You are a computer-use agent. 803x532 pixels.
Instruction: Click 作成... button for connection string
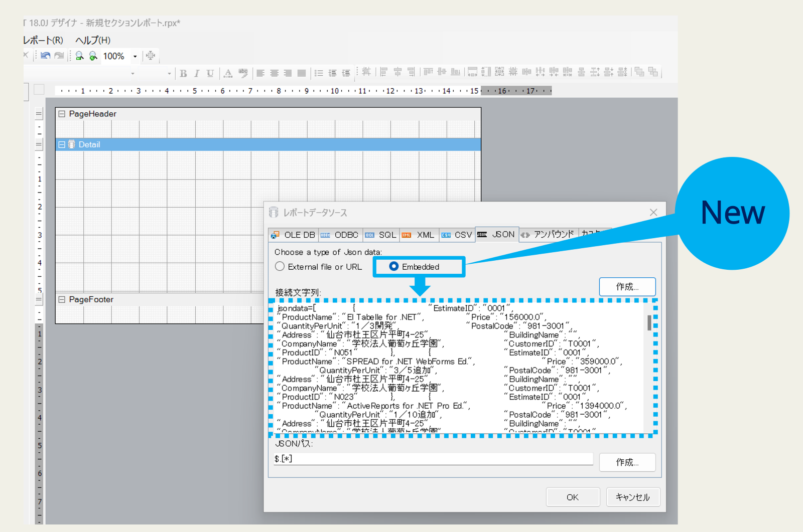click(x=627, y=287)
